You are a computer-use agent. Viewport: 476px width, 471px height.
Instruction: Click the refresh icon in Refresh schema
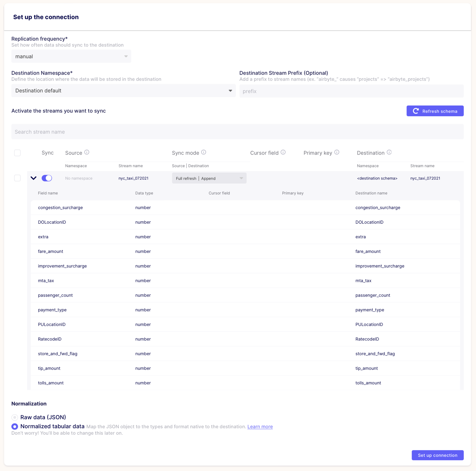pos(416,111)
